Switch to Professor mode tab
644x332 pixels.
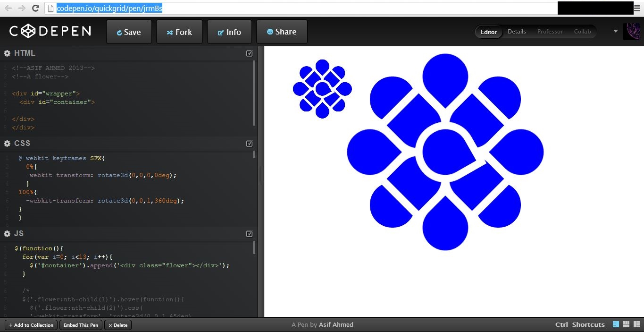pos(550,32)
